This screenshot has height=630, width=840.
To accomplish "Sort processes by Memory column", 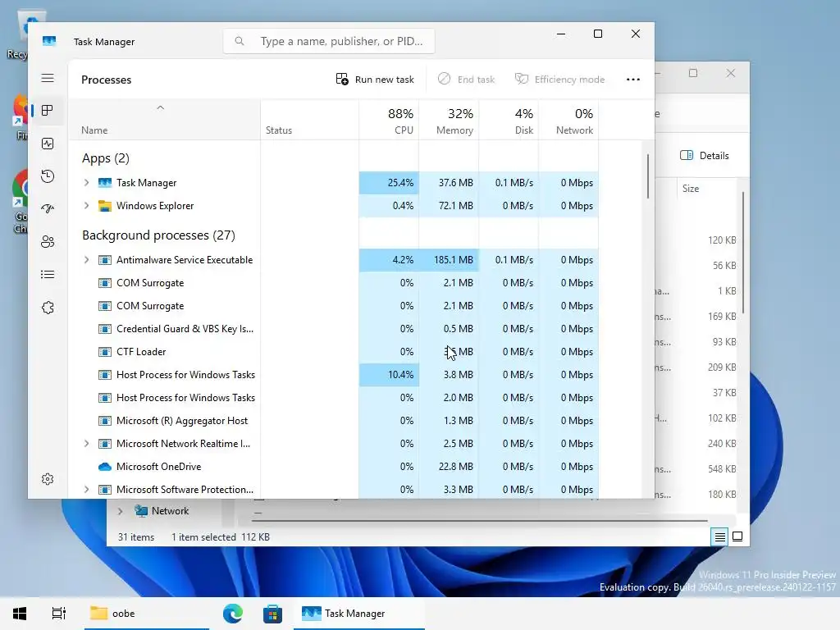I will coord(449,120).
